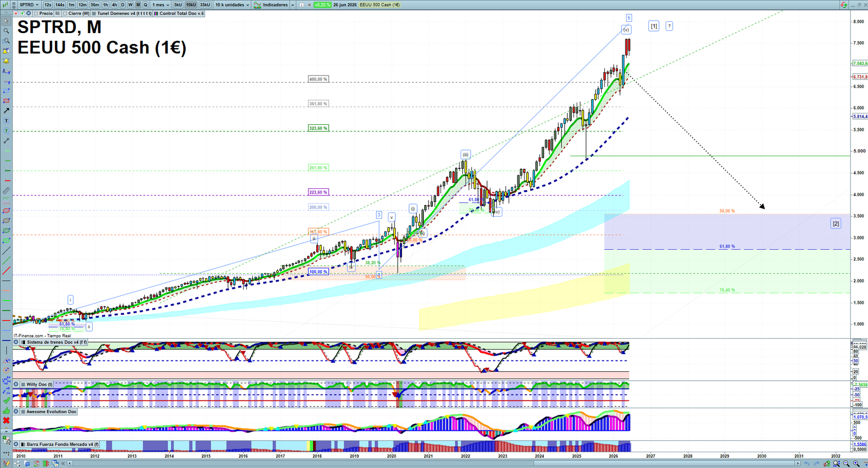Toggle the Precio checkbox
This screenshot has width=868, height=468.
[x=36, y=13]
